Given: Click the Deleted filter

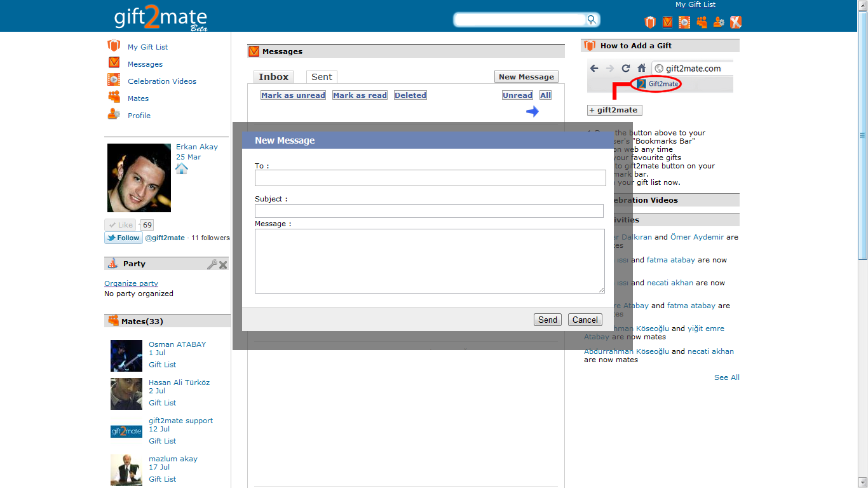Looking at the screenshot, I should coord(410,95).
